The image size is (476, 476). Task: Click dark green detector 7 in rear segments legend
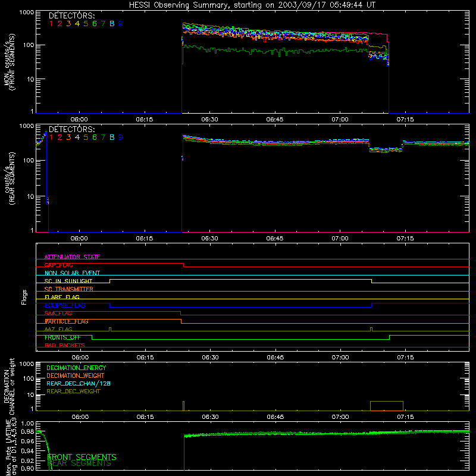pyautogui.click(x=103, y=137)
